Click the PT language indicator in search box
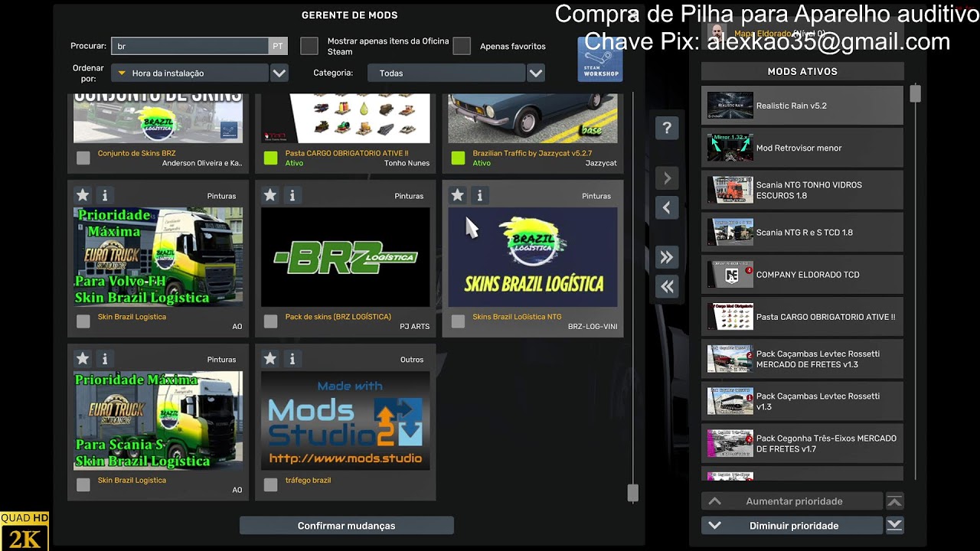The height and width of the screenshot is (551, 980). click(278, 46)
